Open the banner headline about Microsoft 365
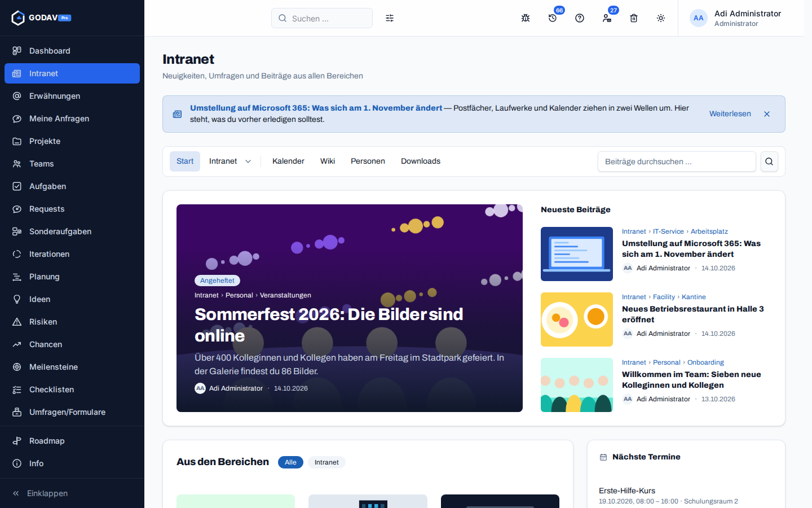The width and height of the screenshot is (812, 508). pyautogui.click(x=316, y=108)
